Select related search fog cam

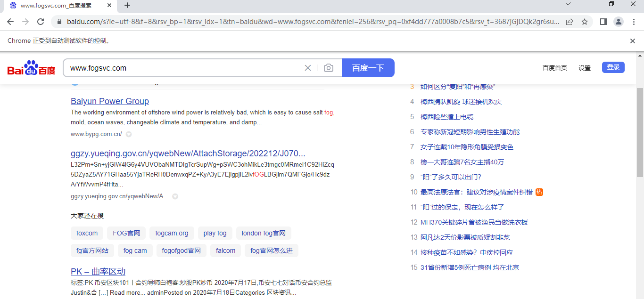[135, 251]
